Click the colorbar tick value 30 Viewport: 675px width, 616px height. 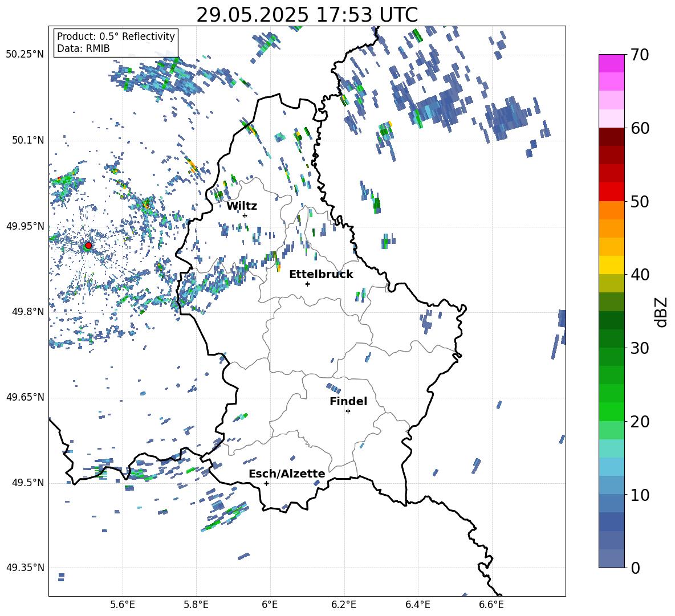point(640,348)
